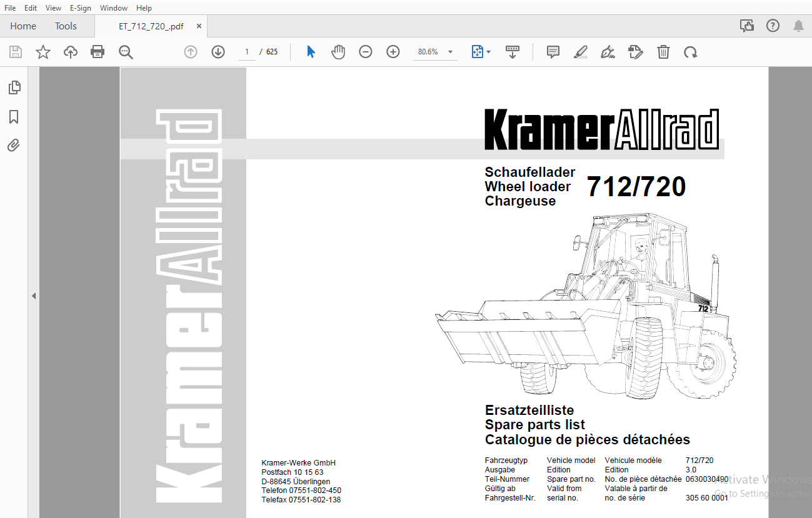The width and height of the screenshot is (812, 518).
Task: Open the Window menu
Action: [x=114, y=8]
